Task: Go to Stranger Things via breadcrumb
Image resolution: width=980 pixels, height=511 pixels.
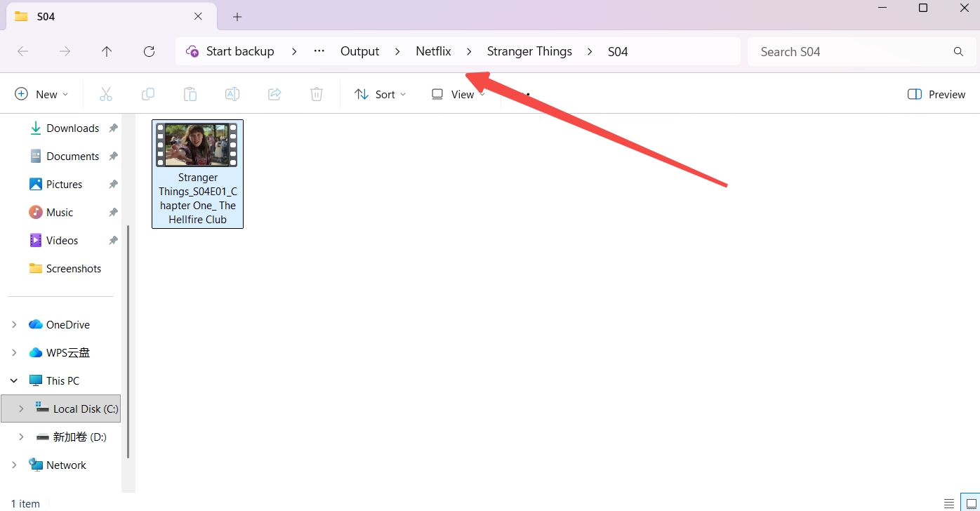Action: pos(529,51)
